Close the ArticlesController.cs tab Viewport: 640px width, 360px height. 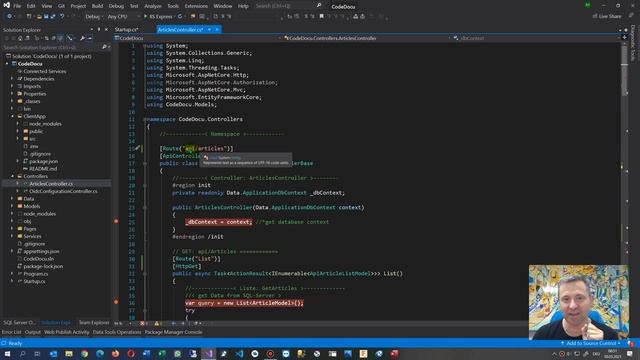coord(217,29)
